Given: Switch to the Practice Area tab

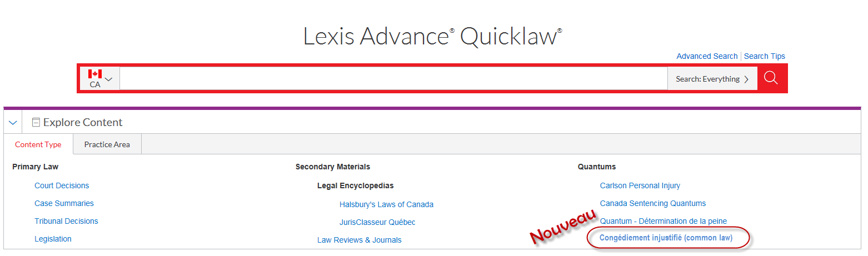Looking at the screenshot, I should tap(107, 144).
